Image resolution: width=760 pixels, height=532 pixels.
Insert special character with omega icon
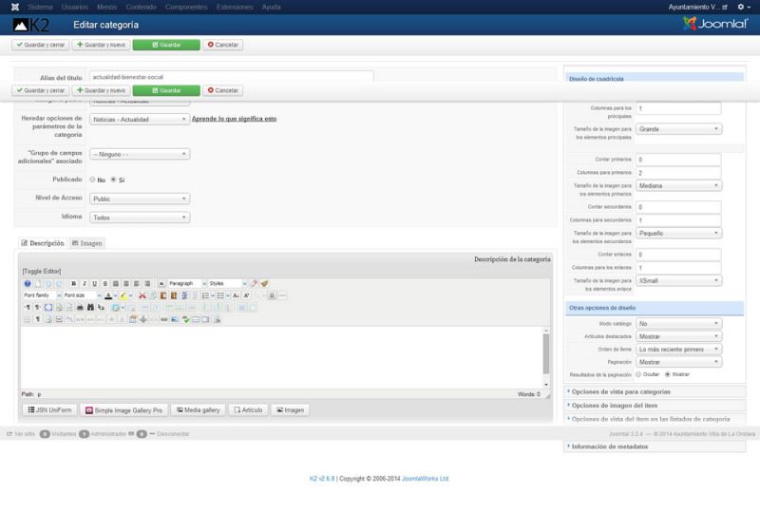click(272, 295)
